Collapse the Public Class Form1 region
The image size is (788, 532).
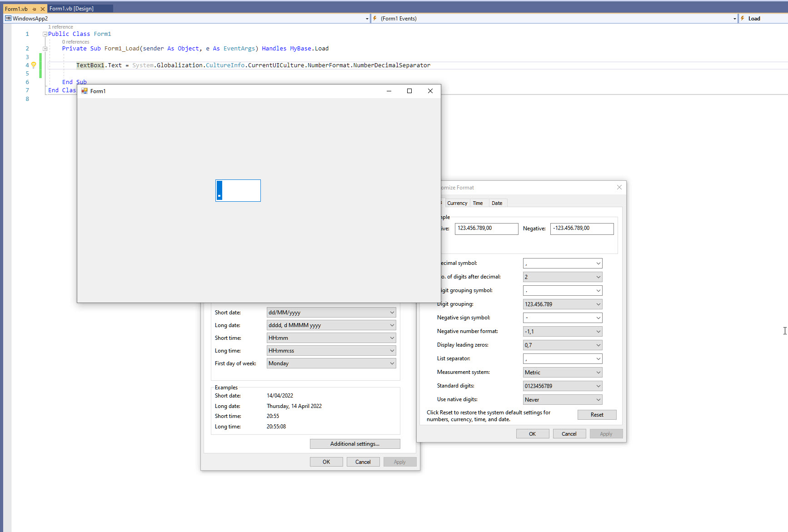(45, 34)
